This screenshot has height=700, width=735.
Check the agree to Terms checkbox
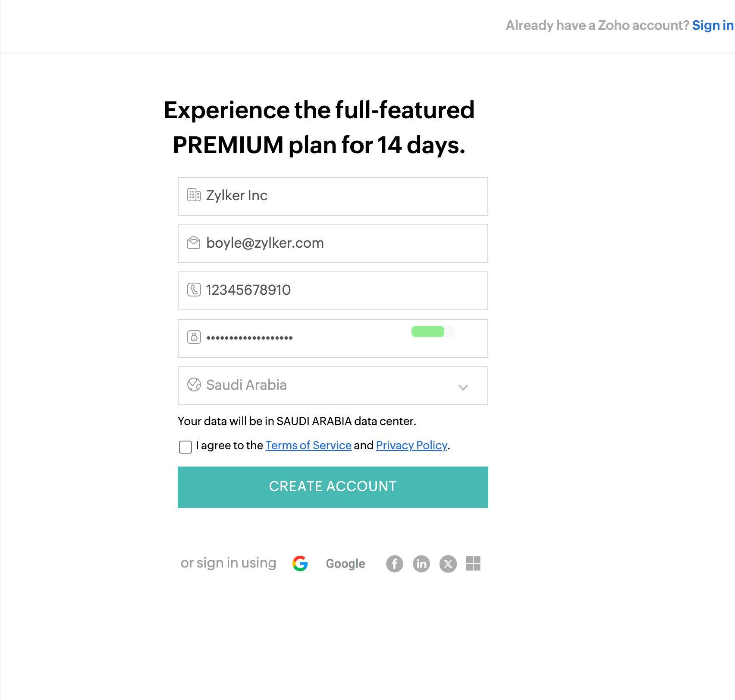[x=185, y=447]
